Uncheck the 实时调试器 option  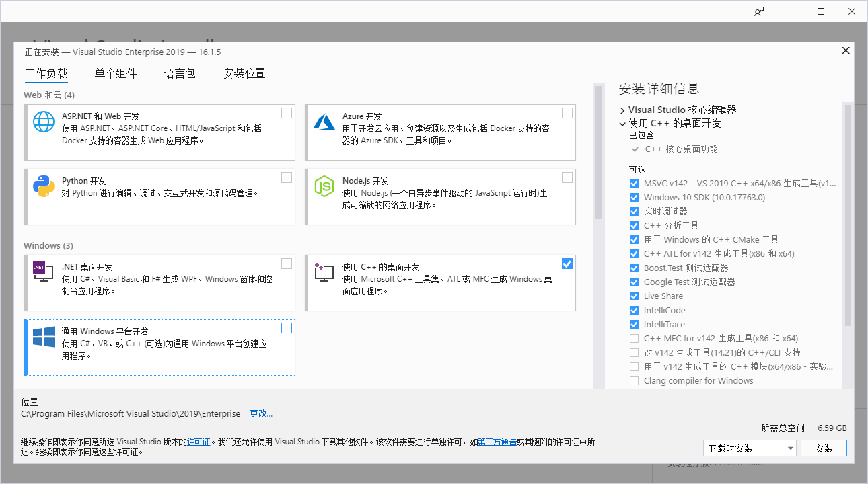(x=634, y=211)
